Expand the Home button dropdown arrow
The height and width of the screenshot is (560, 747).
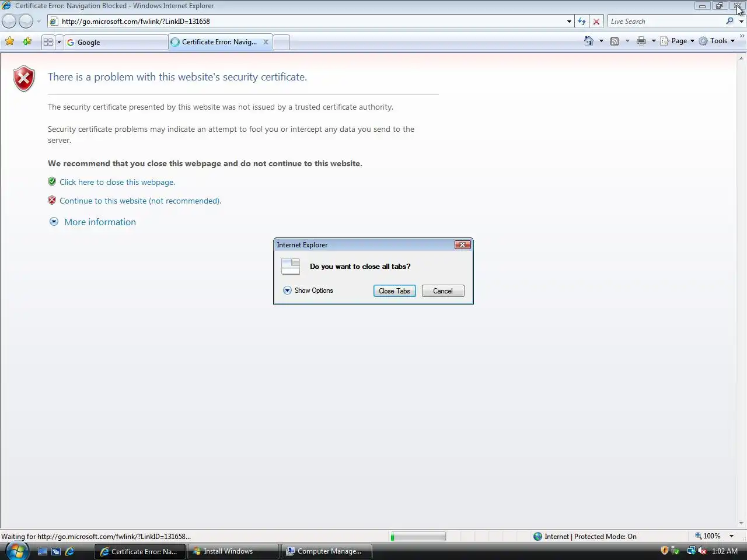(x=601, y=41)
